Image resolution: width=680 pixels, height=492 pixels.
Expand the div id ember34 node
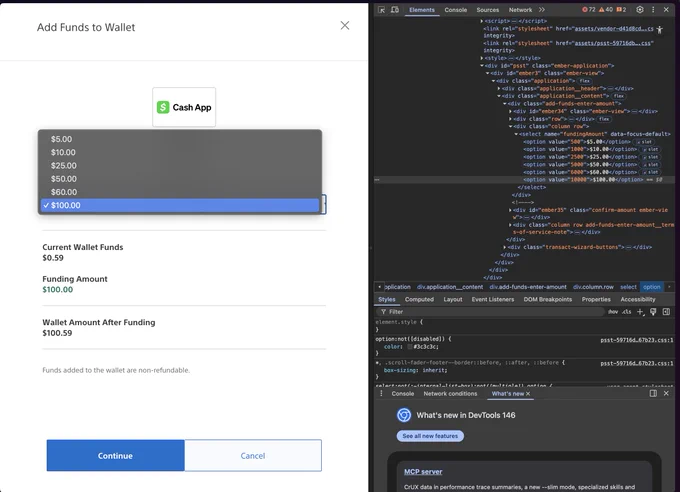pyautogui.click(x=510, y=112)
